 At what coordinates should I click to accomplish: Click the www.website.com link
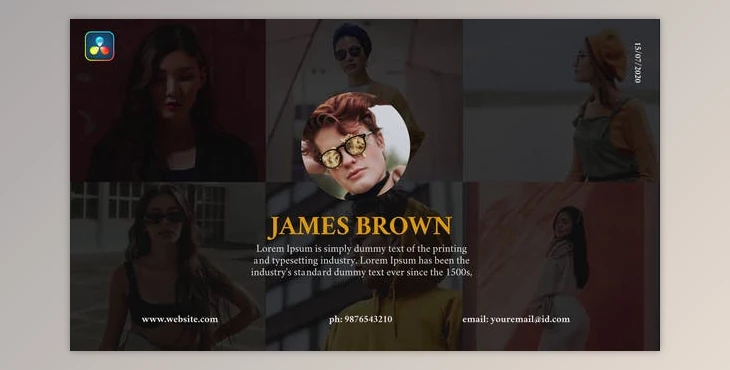pyautogui.click(x=180, y=319)
